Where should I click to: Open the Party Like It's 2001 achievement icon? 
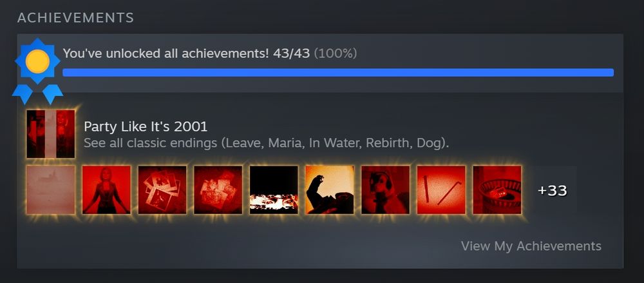click(51, 133)
